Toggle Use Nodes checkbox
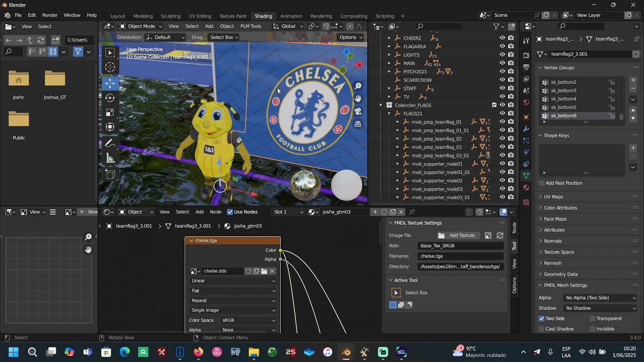Screen dimensions: 644x362 [x=230, y=212]
